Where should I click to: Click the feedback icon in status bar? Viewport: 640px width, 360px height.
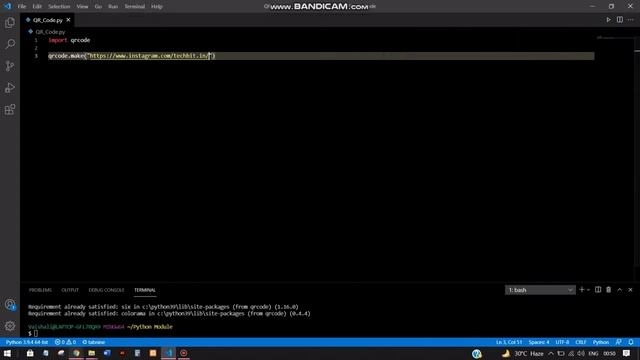click(x=619, y=342)
